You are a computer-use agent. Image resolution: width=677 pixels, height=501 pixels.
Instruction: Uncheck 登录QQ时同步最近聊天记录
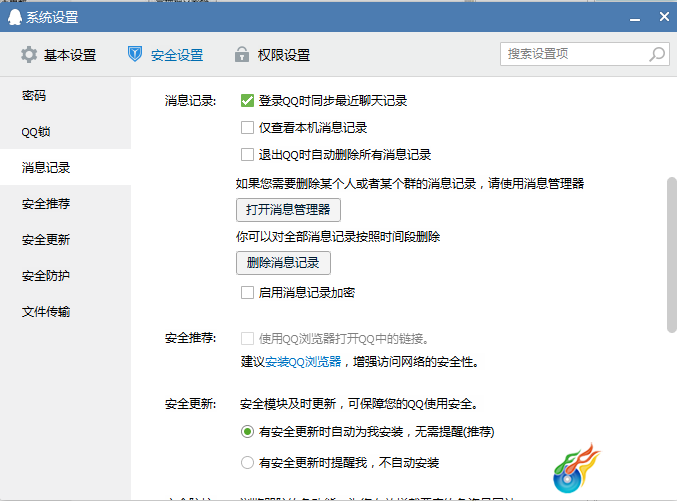coord(247,101)
